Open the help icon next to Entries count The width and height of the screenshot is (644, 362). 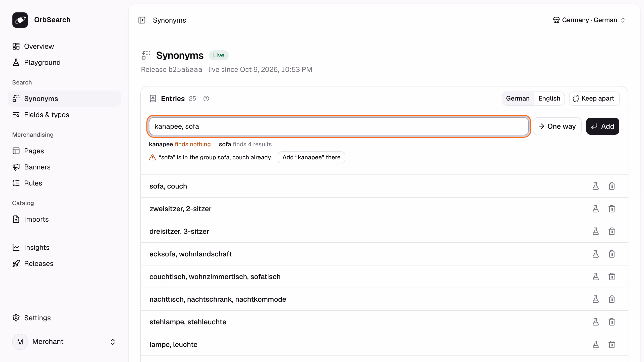[x=206, y=99]
